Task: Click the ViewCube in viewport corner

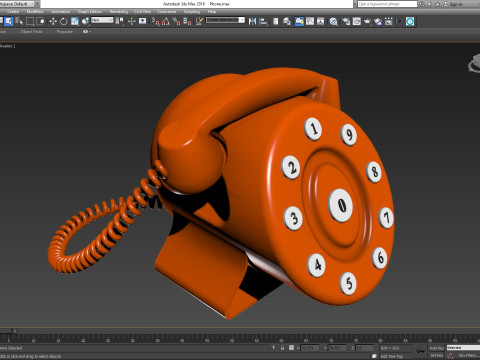Action: coord(474,64)
